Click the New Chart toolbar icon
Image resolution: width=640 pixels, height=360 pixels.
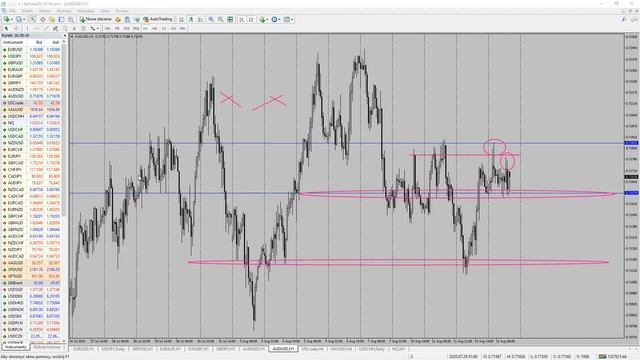pyautogui.click(x=8, y=19)
